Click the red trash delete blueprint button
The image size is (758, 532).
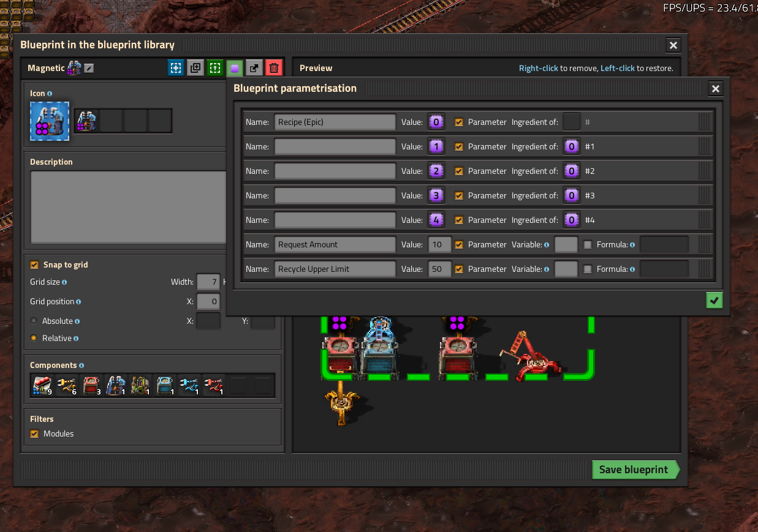274,68
